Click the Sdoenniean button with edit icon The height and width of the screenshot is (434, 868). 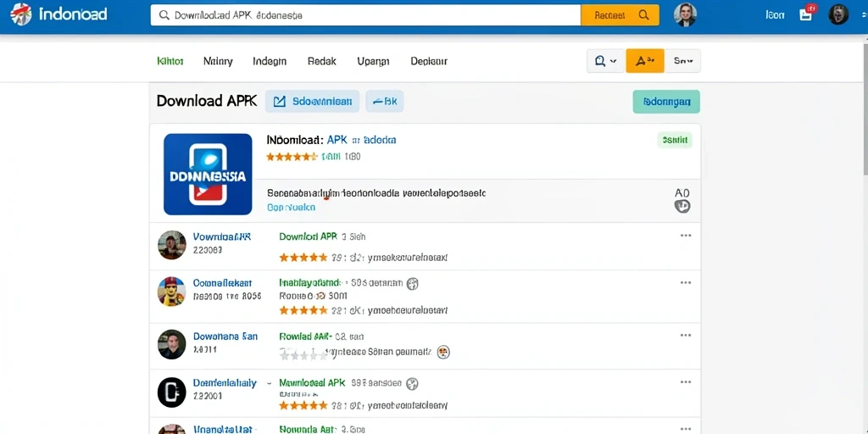click(x=312, y=102)
